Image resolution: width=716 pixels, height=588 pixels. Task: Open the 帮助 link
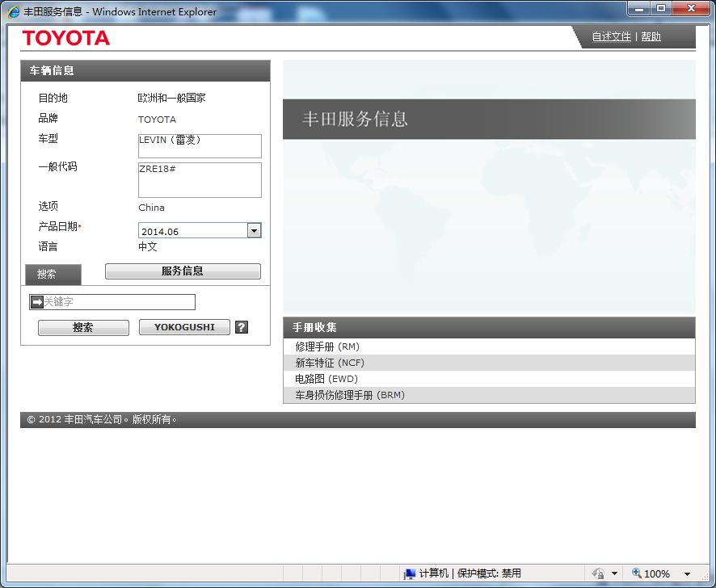click(x=651, y=36)
